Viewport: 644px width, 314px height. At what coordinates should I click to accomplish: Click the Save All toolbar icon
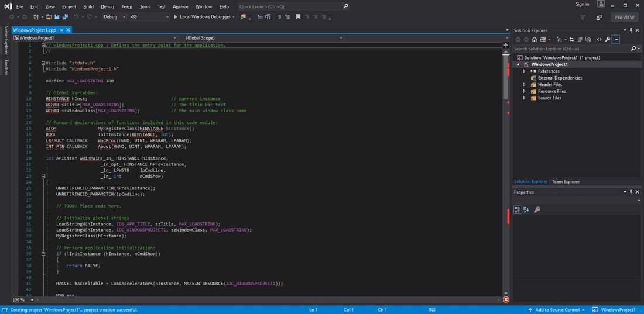[x=64, y=17]
